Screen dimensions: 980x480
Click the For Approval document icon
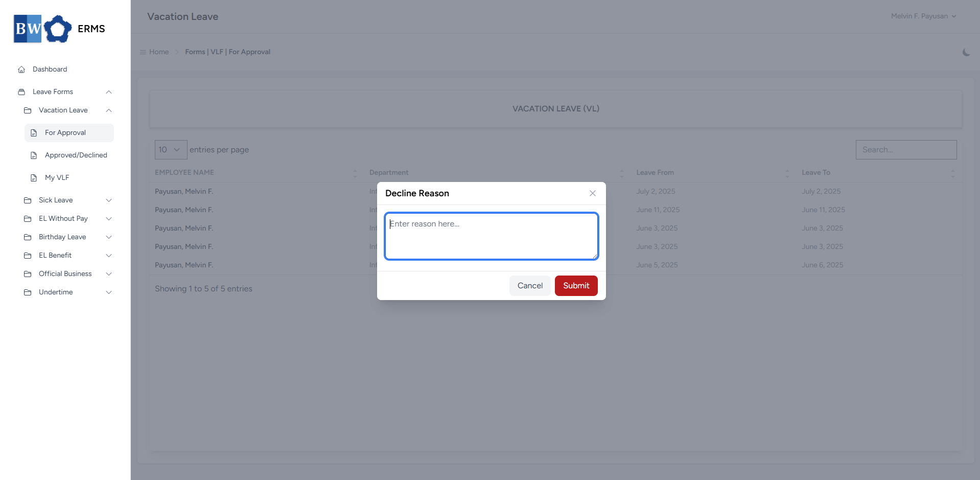coord(34,133)
